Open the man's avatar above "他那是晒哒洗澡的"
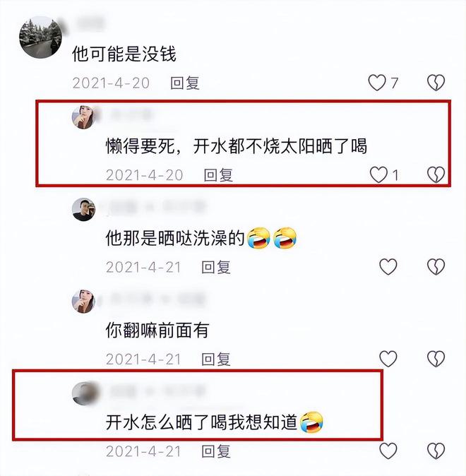This screenshot has height=476, width=466. (83, 210)
